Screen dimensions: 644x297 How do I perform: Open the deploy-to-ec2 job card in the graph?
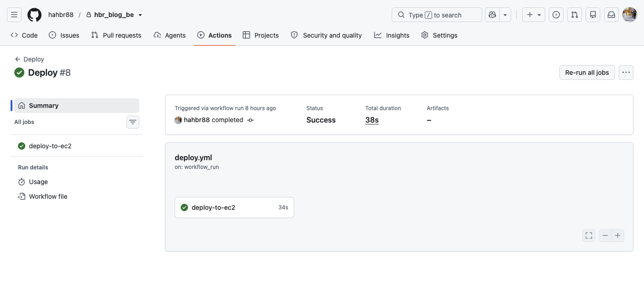234,207
